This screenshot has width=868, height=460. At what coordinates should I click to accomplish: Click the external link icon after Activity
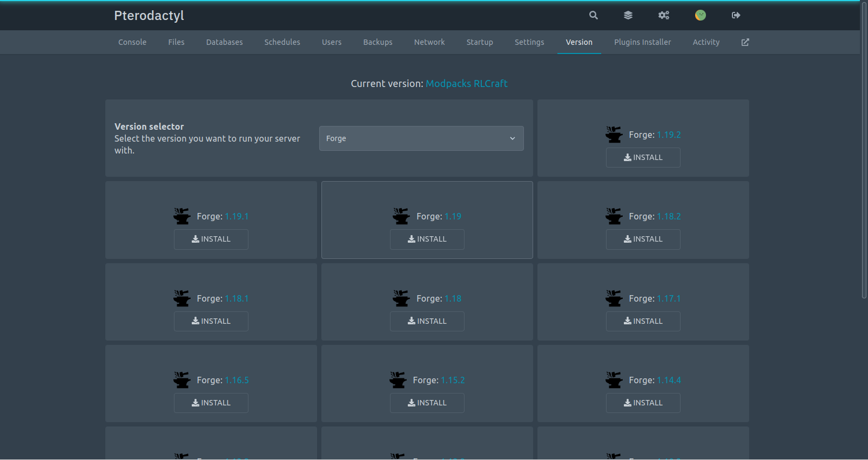click(x=745, y=42)
